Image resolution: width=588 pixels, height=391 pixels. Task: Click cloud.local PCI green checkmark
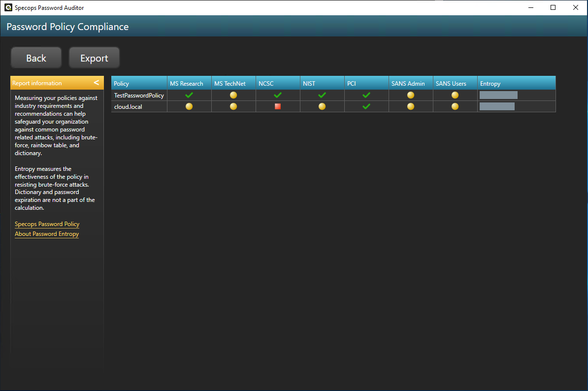point(366,106)
